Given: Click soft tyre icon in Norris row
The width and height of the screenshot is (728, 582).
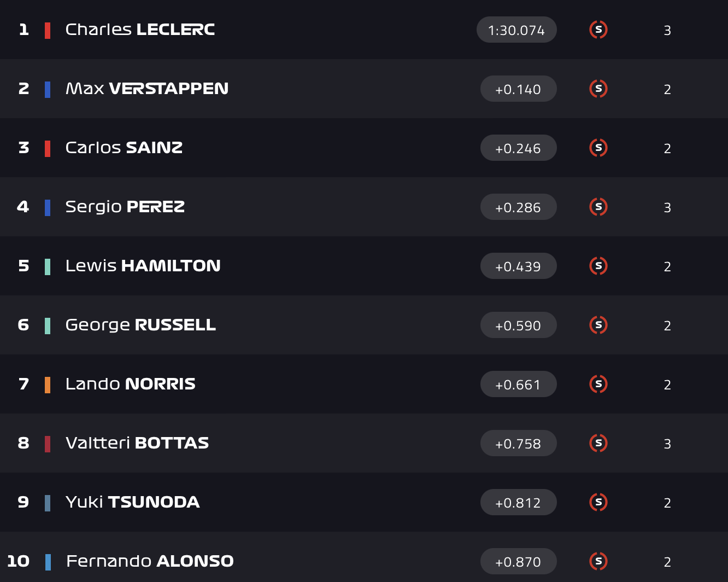Looking at the screenshot, I should tap(598, 384).
